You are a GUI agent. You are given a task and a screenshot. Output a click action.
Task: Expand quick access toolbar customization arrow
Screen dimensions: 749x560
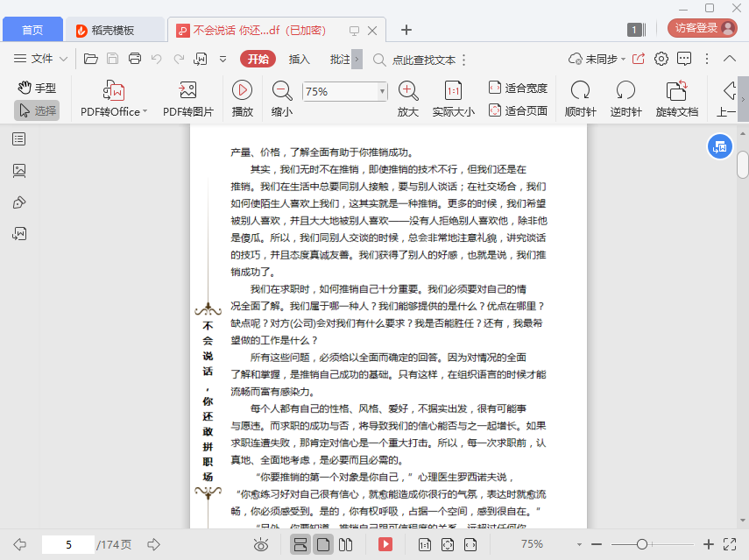223,60
